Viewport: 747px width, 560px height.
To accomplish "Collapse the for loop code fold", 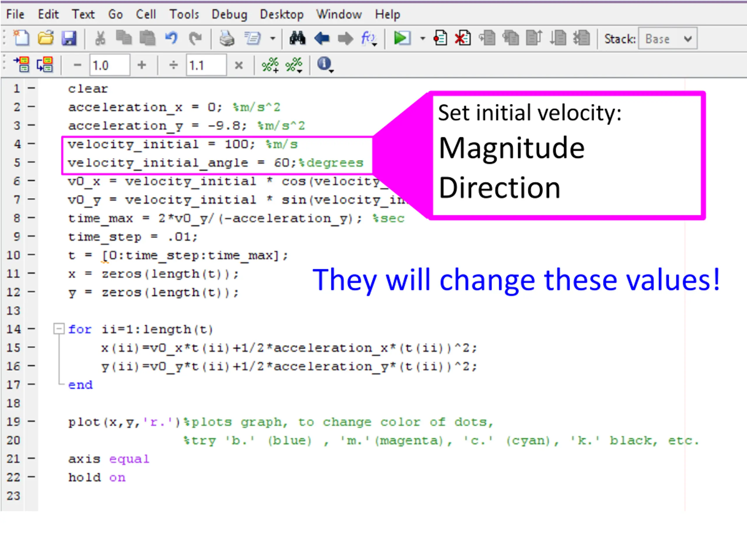I will click(59, 329).
